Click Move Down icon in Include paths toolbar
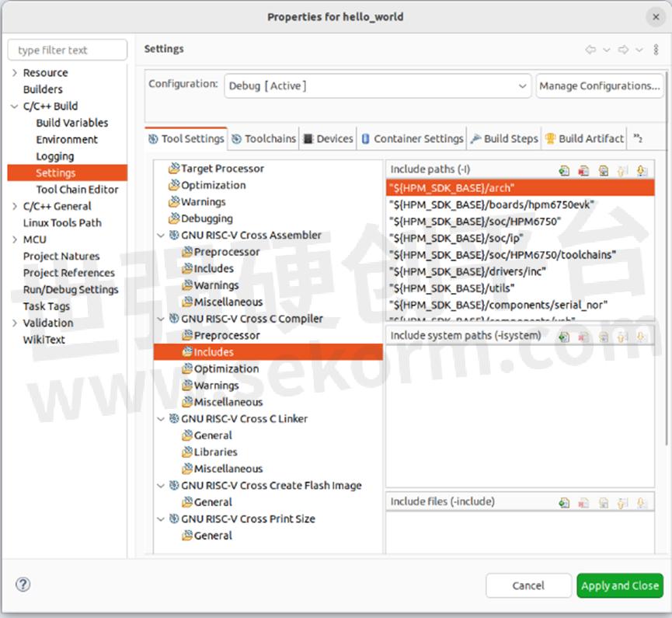Screen dimensions: 672x618 point(642,171)
